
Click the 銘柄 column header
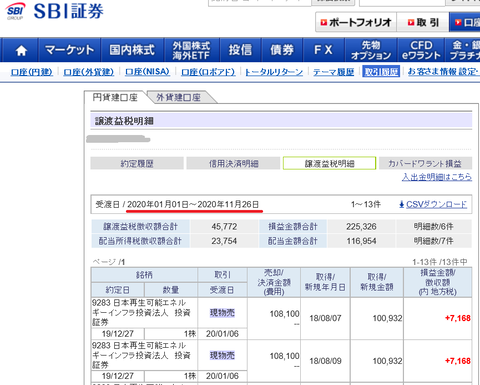tap(144, 275)
